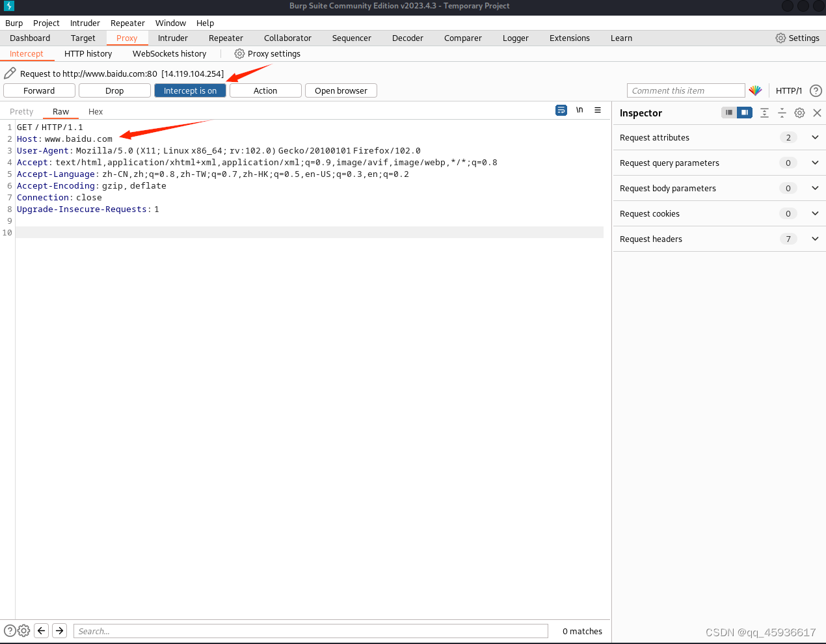
Task: Open search settings gear at bottom left
Action: click(x=24, y=630)
